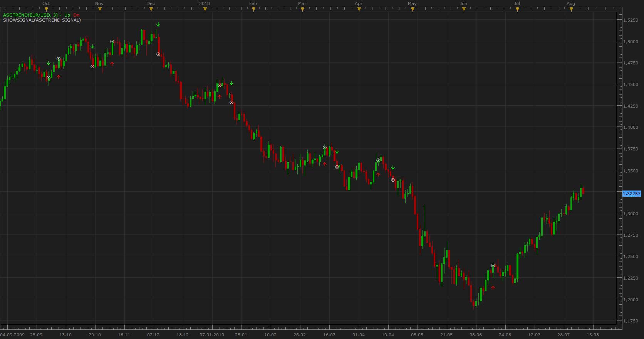Click the 19.04 date axis label
The height and width of the screenshot is (339, 644).
tap(388, 335)
